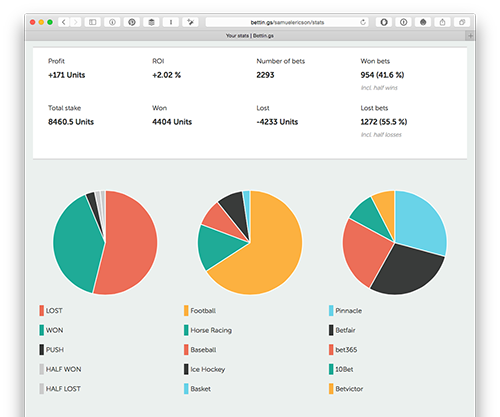Click the 10Bet legend color swatch

click(331, 369)
